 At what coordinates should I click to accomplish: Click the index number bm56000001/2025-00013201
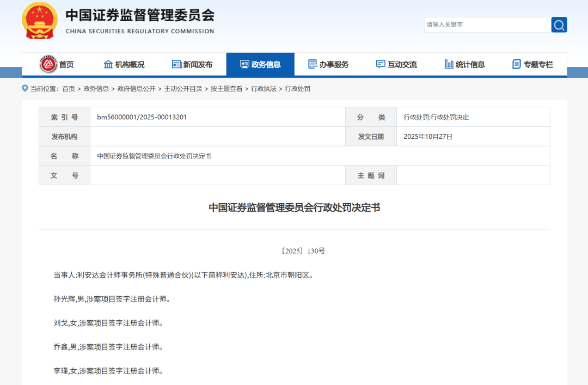coord(142,117)
